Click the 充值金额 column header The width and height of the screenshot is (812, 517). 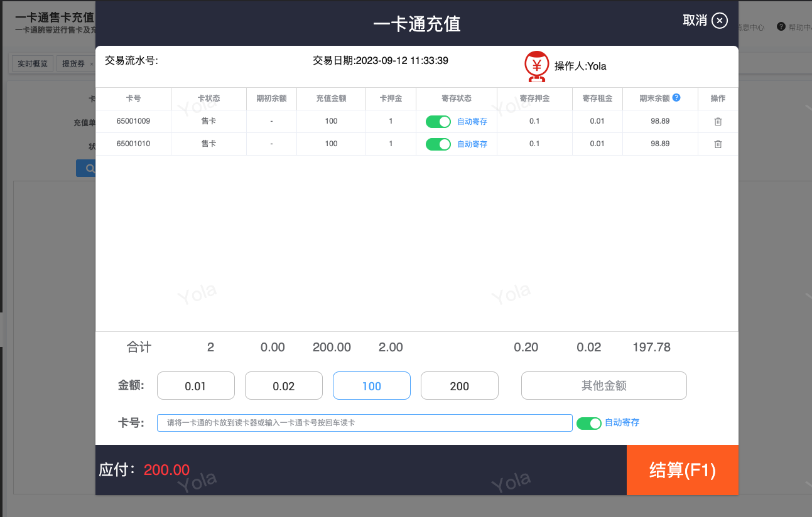click(332, 99)
